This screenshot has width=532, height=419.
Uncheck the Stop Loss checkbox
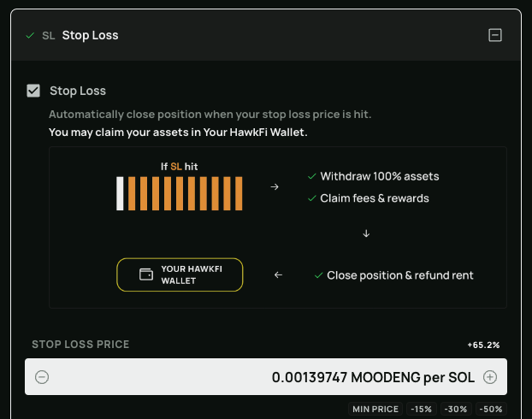pos(33,91)
